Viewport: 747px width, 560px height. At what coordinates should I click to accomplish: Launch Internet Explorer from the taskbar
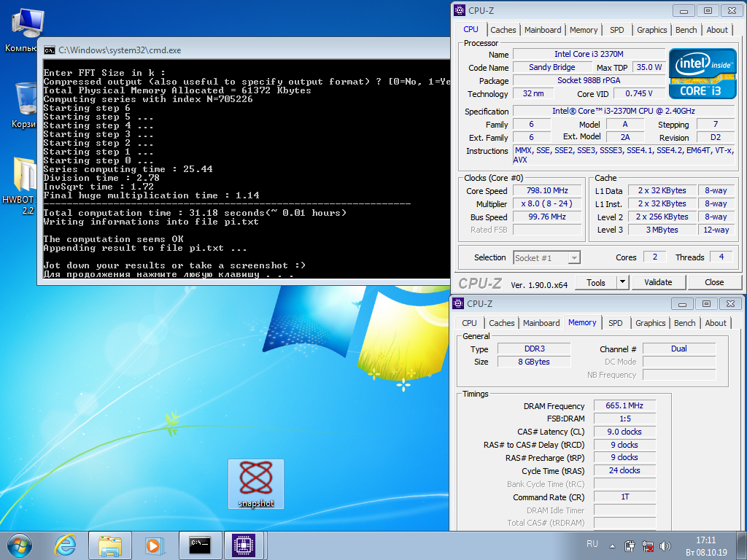(65, 545)
